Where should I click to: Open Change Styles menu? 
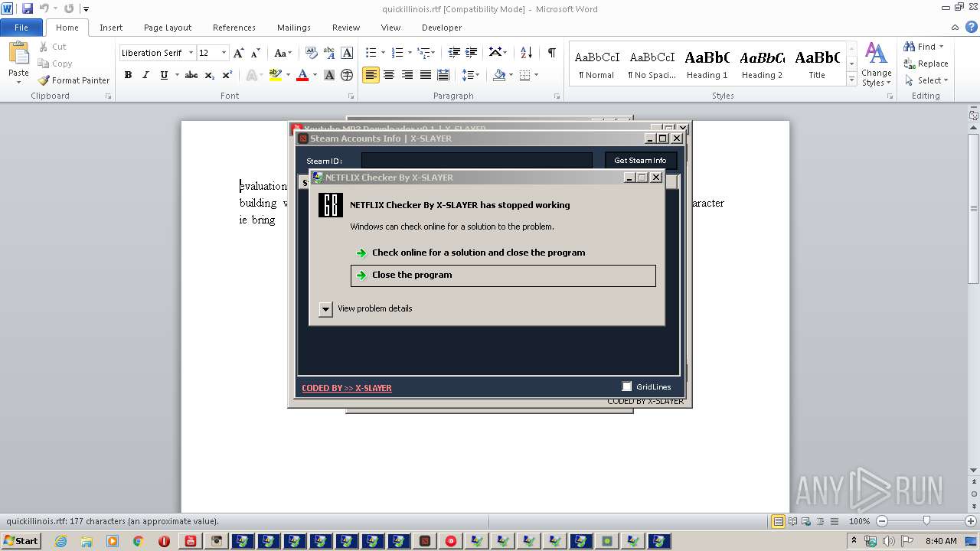coord(876,65)
